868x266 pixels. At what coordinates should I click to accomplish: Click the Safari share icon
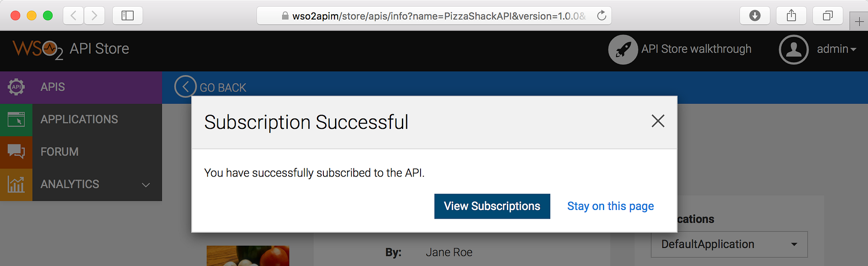point(791,16)
